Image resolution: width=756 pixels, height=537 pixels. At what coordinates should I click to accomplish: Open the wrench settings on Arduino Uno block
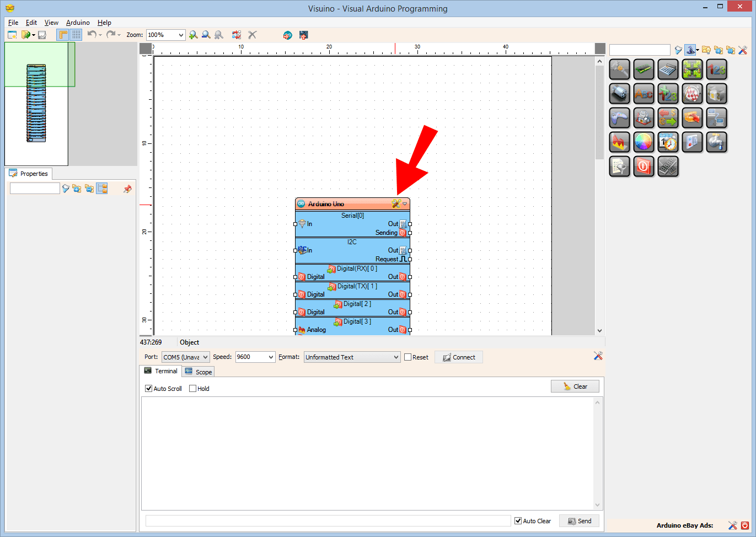(x=395, y=203)
